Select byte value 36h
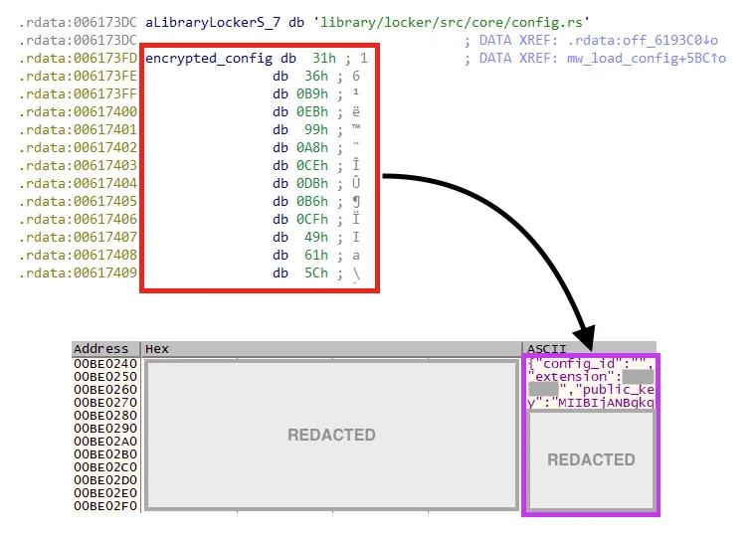756x540 pixels. click(316, 77)
